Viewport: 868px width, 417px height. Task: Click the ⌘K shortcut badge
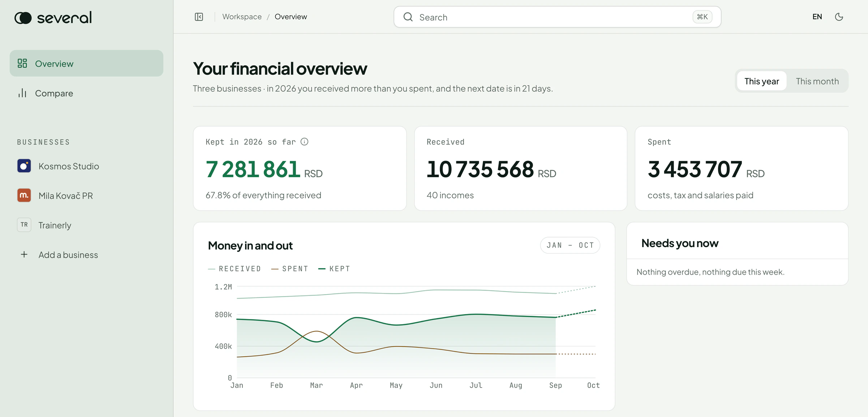pos(702,17)
